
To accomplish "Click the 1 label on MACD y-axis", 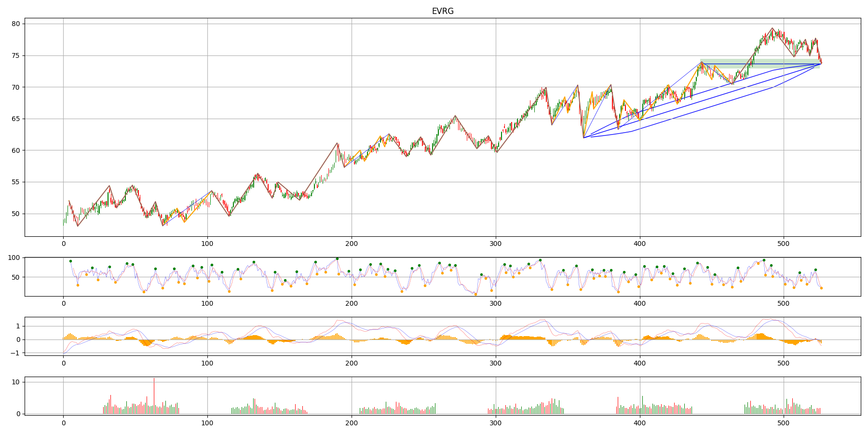I will (x=18, y=326).
